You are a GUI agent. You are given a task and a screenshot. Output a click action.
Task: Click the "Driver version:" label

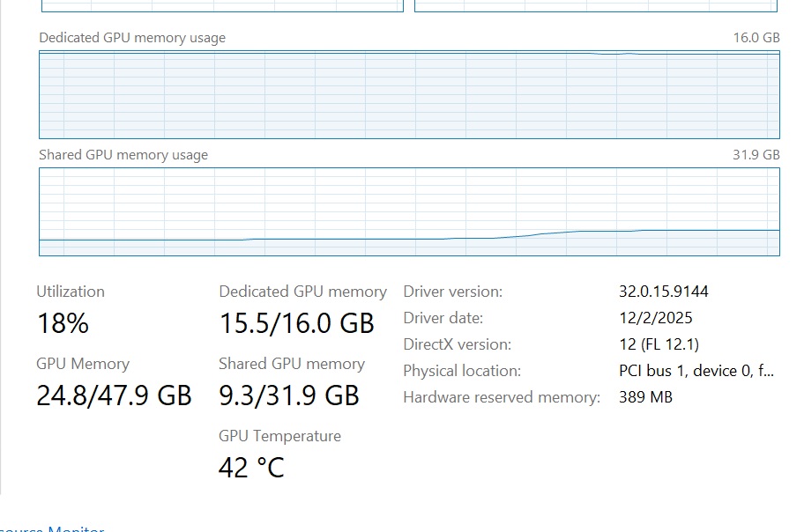point(453,292)
